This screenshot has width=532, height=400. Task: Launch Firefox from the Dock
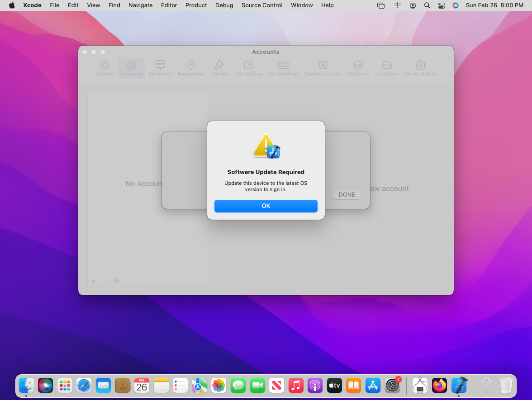[x=439, y=386]
